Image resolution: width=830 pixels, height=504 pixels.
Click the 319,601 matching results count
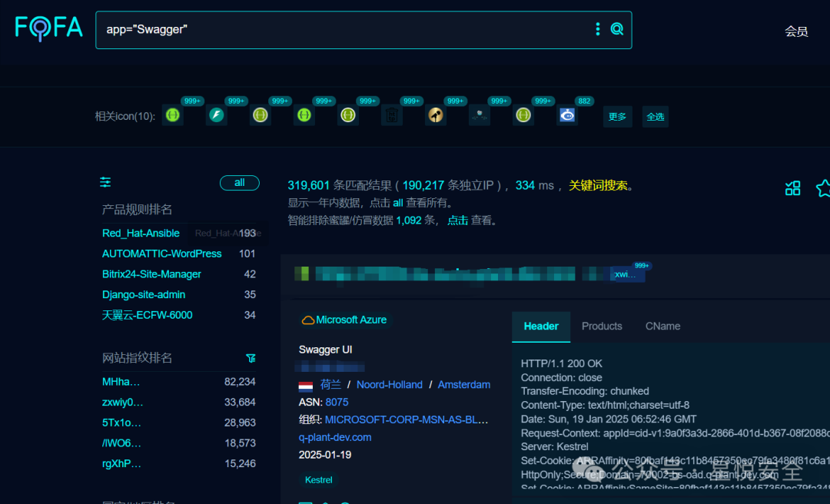(309, 185)
